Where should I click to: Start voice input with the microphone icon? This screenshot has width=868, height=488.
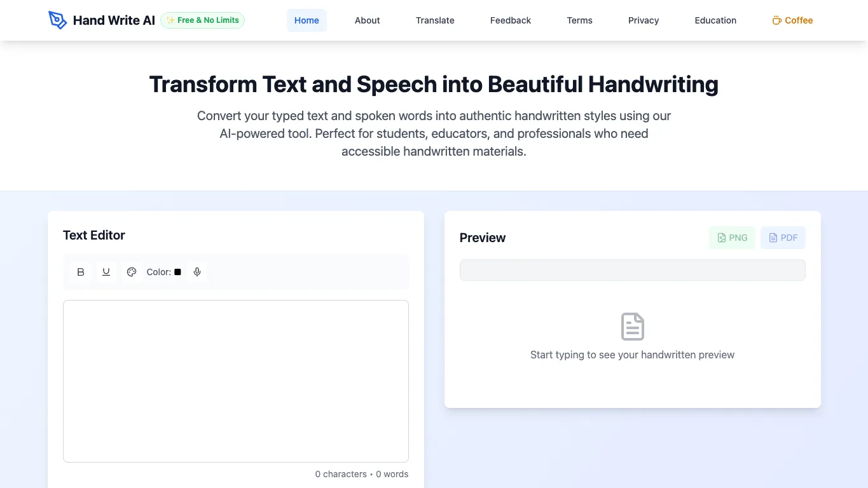tap(197, 272)
